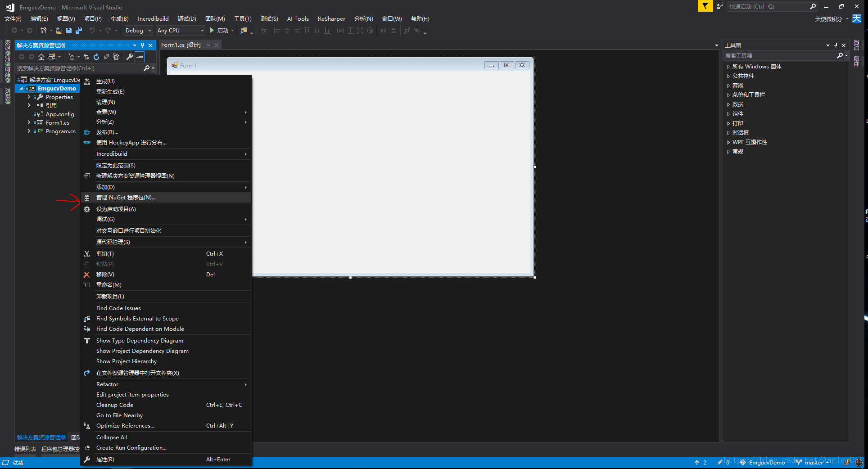Select 设为启动项目(A) menu entry

pos(166,209)
